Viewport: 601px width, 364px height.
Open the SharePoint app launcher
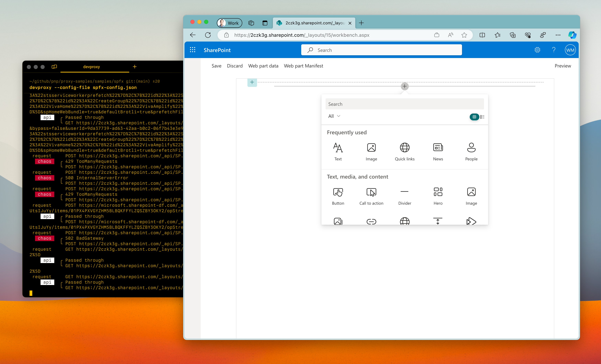(192, 50)
